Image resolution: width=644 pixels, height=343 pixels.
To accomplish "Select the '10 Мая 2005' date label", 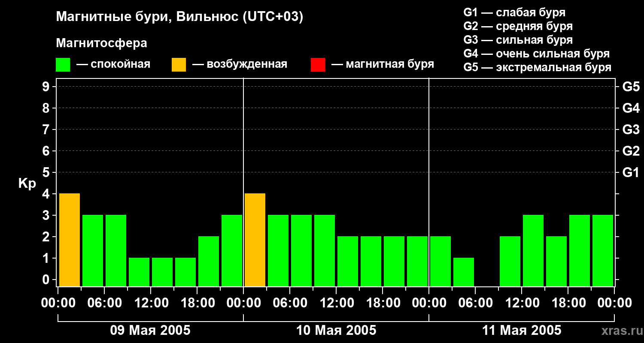I will pyautogui.click(x=336, y=331).
